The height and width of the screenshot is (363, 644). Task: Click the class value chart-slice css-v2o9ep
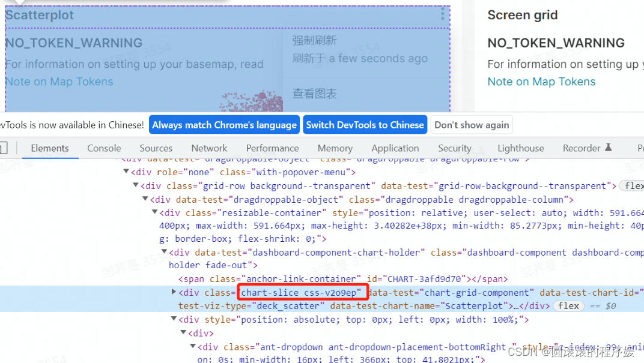(299, 292)
